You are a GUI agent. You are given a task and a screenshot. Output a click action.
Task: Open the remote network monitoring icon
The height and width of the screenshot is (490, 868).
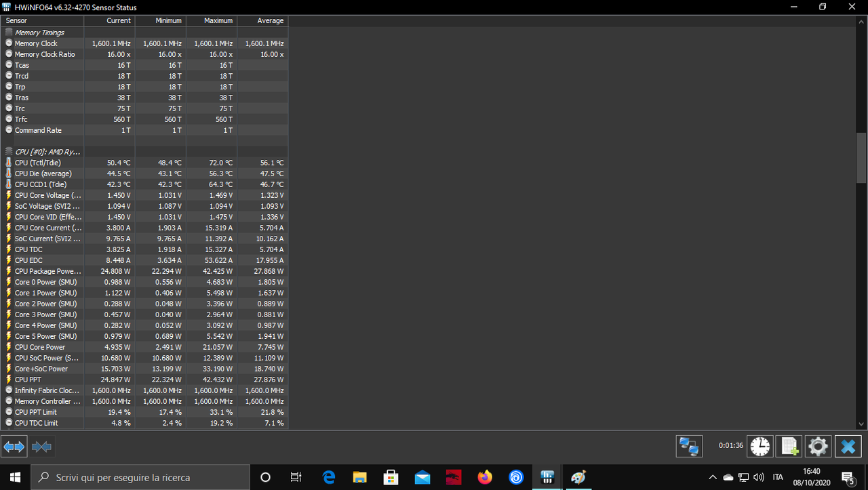tap(689, 446)
